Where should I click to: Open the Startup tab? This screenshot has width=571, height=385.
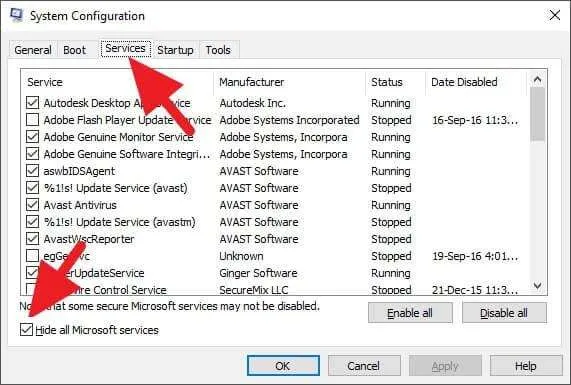(x=175, y=50)
